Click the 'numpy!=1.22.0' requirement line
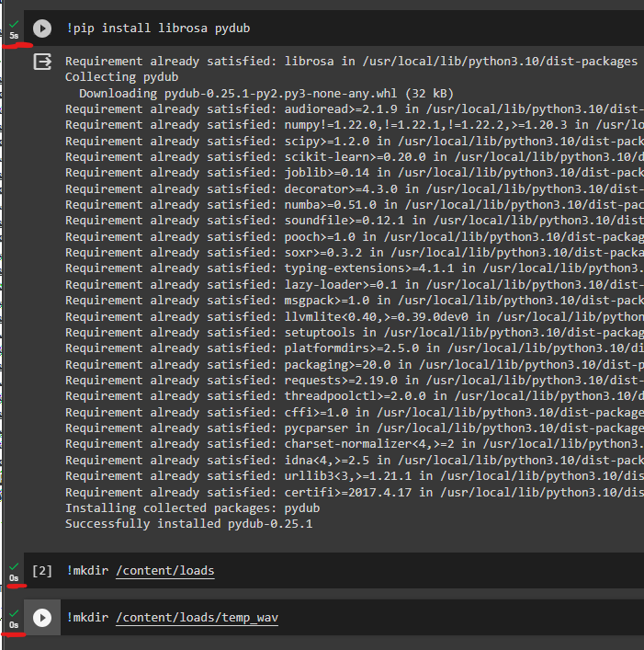Image resolution: width=644 pixels, height=650 pixels. coord(355,125)
